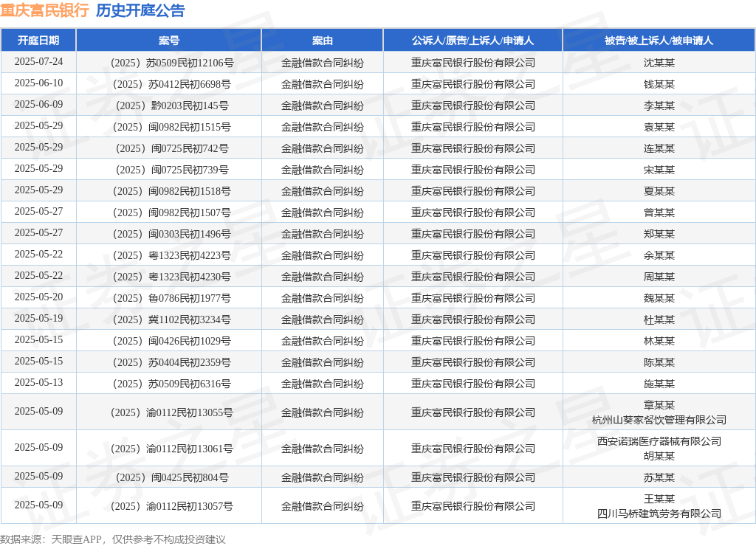This screenshot has height=546, width=756.
Task: Select the 被告/被上诉人/被申请人 column header
Action: point(659,41)
